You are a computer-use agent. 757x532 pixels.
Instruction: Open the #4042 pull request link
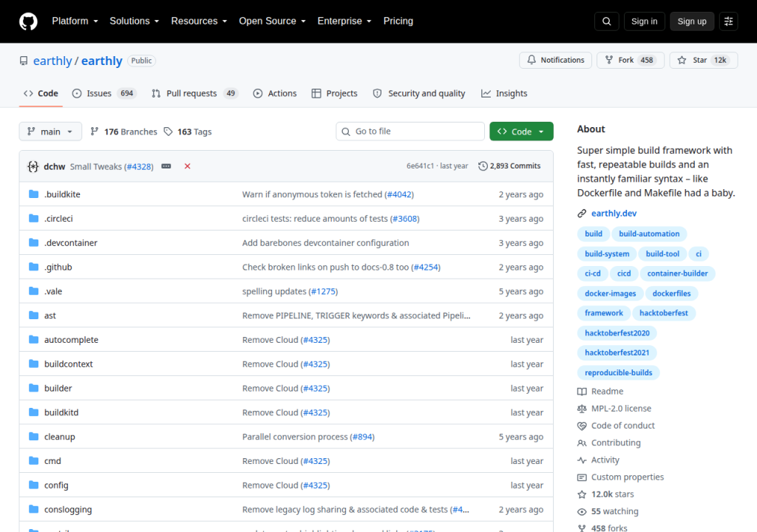click(398, 194)
